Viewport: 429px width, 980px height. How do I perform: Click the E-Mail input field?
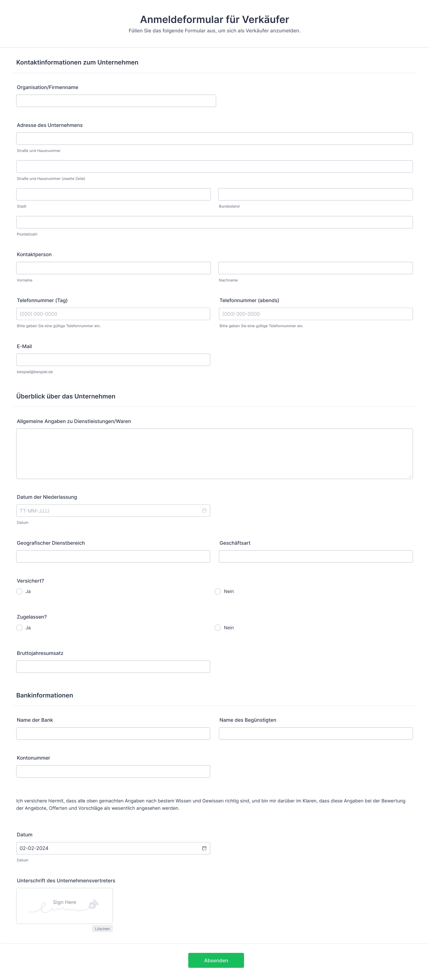point(113,360)
